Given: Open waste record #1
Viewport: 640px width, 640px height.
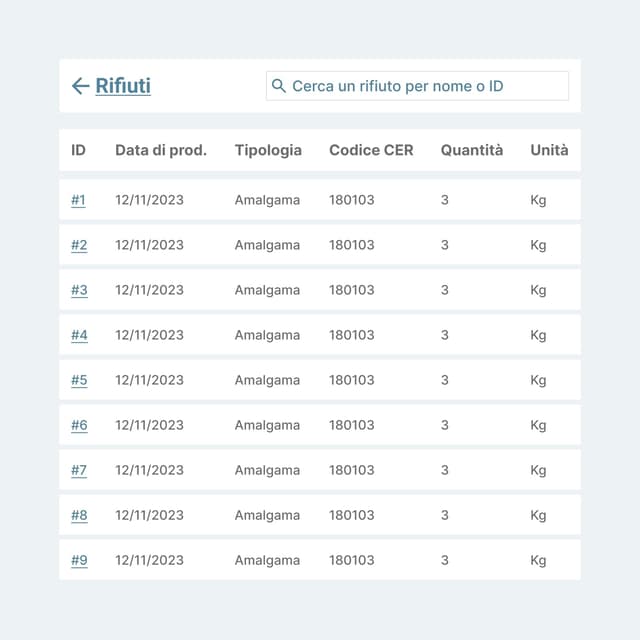Looking at the screenshot, I should (78, 200).
